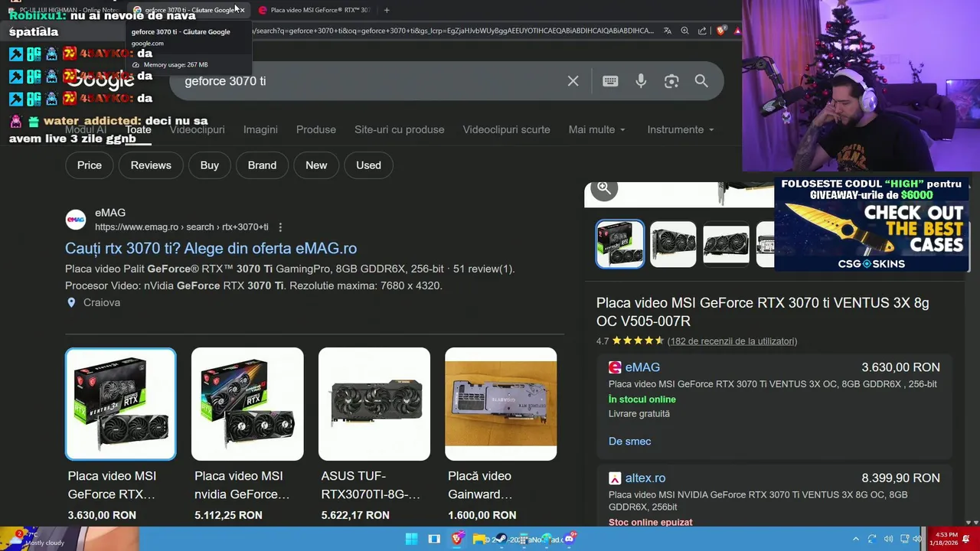The image size is (980, 551).
Task: Select the MSI Ventus 3.630,00 RON product card
Action: 120,435
